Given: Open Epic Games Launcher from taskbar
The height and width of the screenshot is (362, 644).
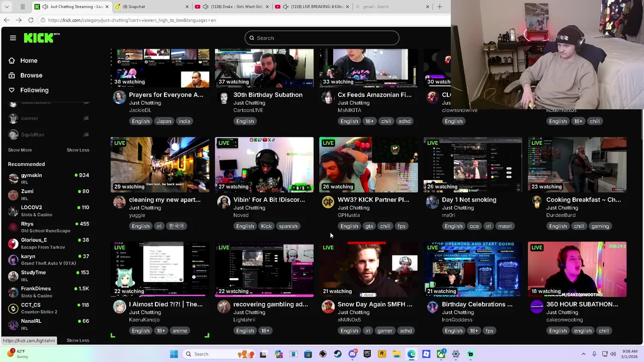Looking at the screenshot, I should [x=367, y=354].
